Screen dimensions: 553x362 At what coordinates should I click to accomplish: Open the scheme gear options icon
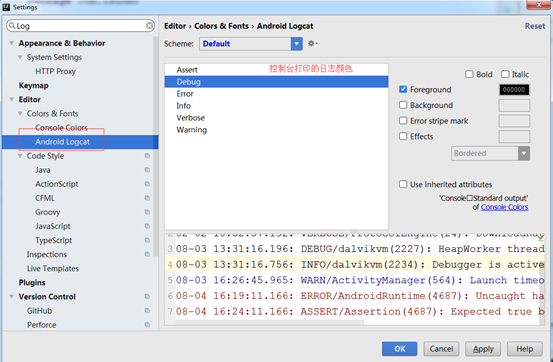pos(312,43)
